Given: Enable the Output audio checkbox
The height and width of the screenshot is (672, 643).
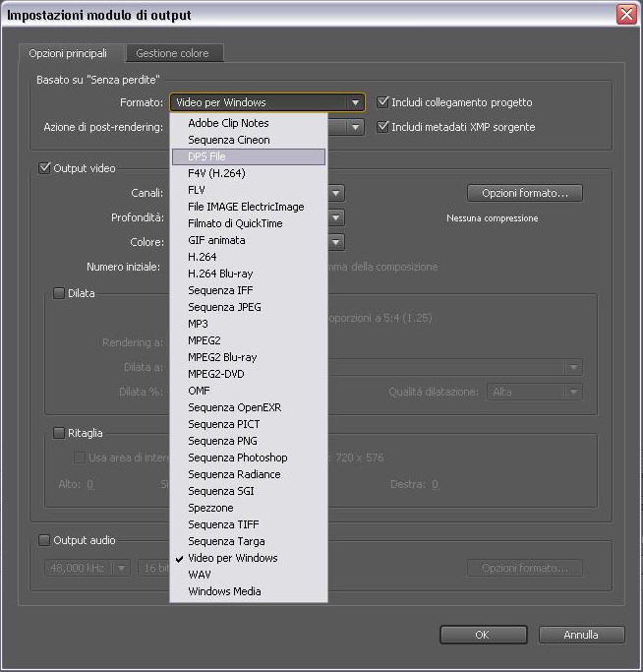Looking at the screenshot, I should (x=44, y=540).
